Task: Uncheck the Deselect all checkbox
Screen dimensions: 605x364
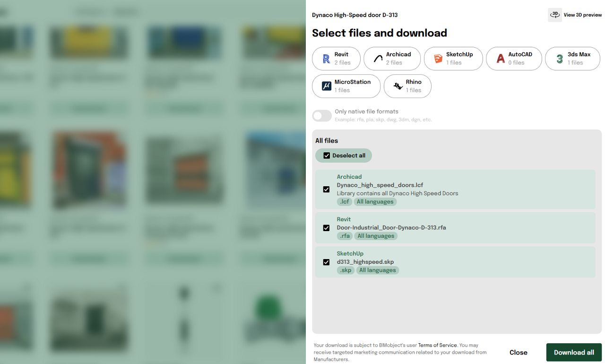Action: [x=327, y=156]
